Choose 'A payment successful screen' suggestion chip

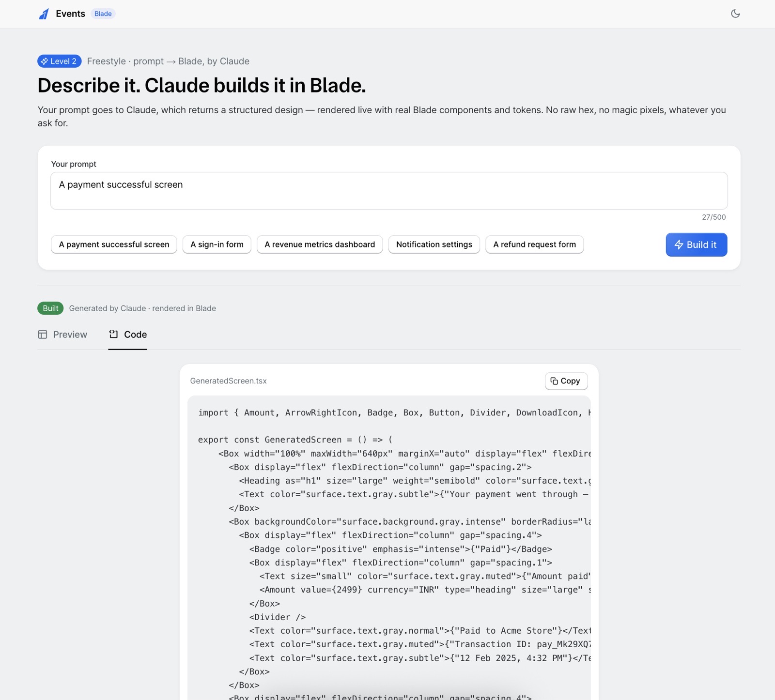114,244
